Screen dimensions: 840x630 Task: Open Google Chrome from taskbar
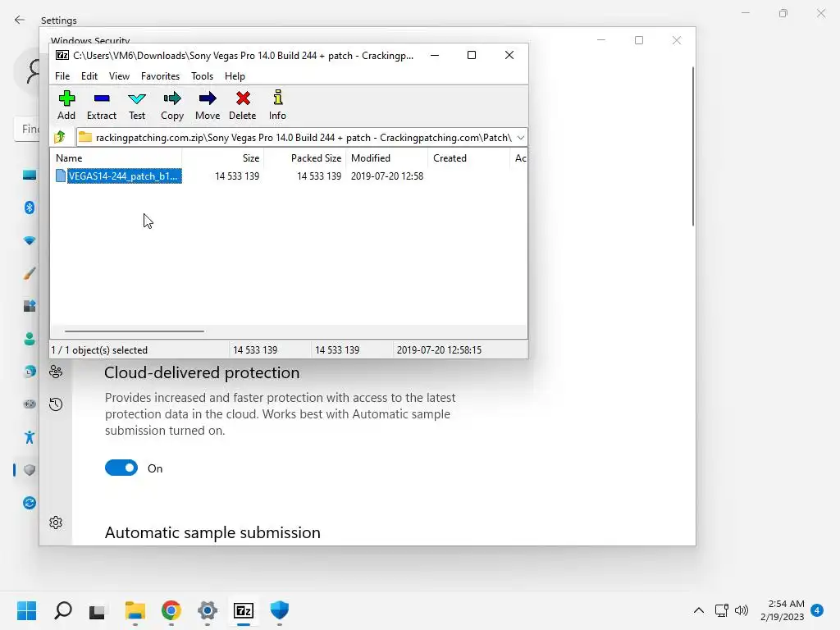[x=171, y=610]
